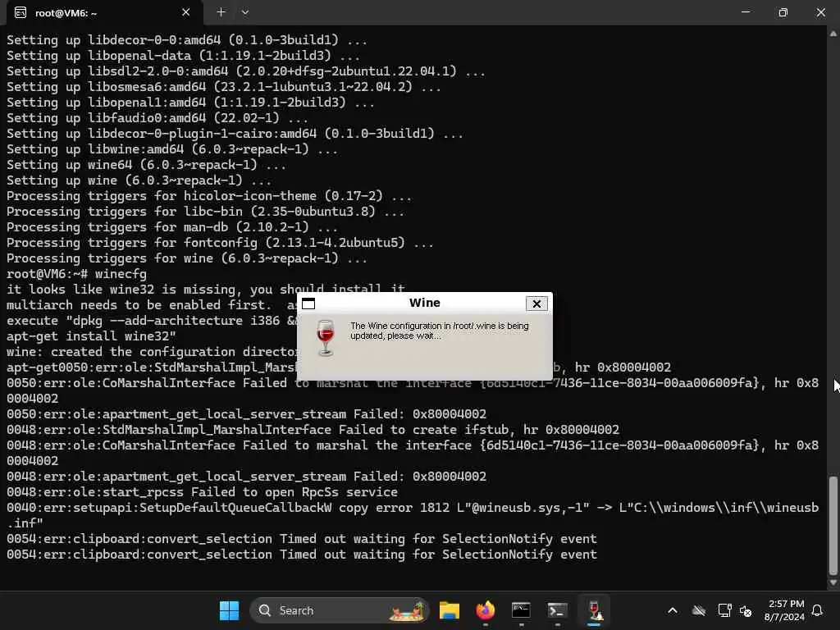This screenshot has height=630, width=840.
Task: Select the root@VM6 terminal tab
Action: 104,13
